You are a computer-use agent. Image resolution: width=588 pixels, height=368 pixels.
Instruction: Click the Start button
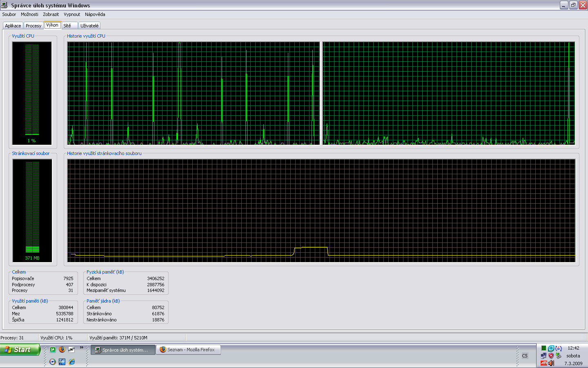click(20, 350)
